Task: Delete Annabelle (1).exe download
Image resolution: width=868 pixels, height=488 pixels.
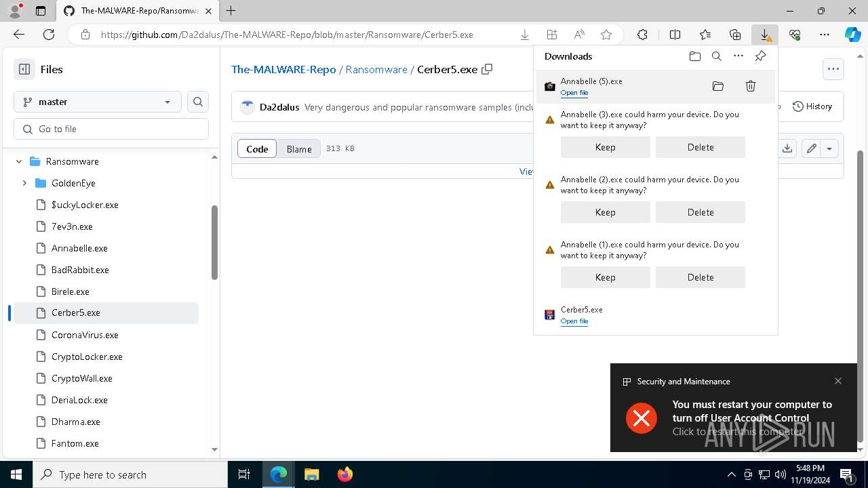Action: click(x=701, y=277)
